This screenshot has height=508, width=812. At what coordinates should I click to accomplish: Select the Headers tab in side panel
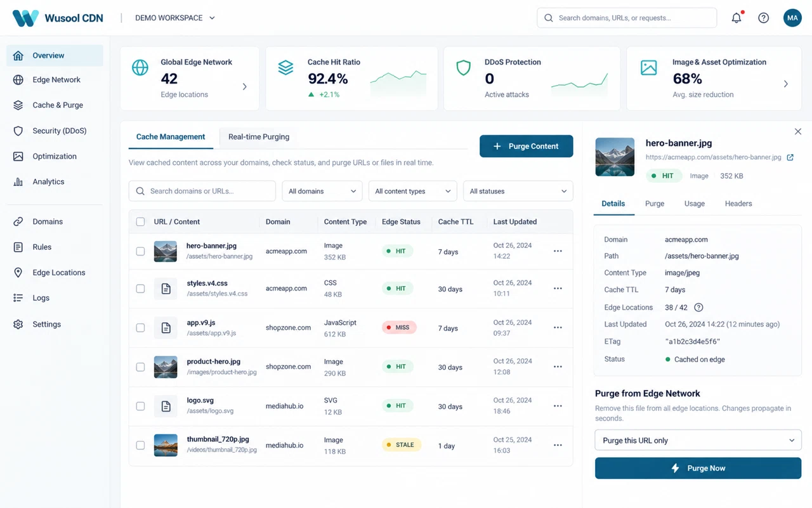click(x=738, y=204)
